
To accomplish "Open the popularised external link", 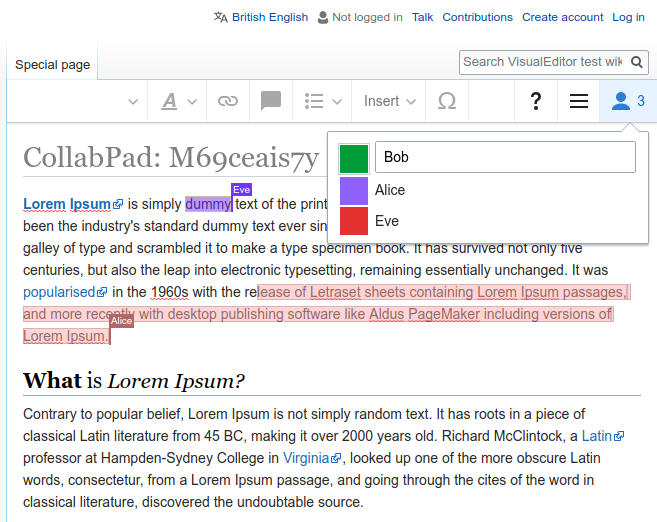I will point(65,292).
